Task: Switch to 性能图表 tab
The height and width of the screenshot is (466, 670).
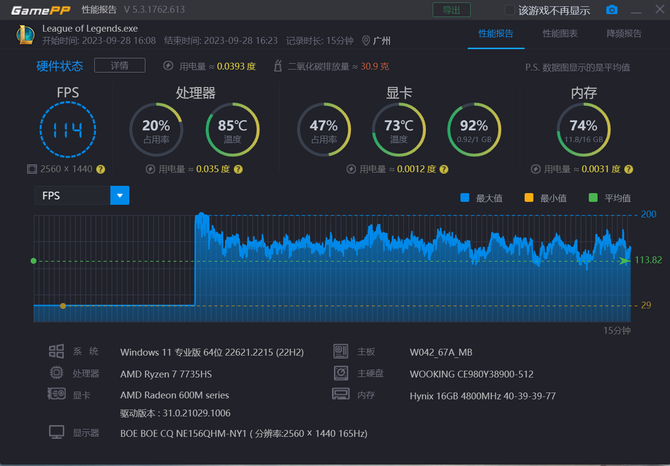Action: point(560,33)
